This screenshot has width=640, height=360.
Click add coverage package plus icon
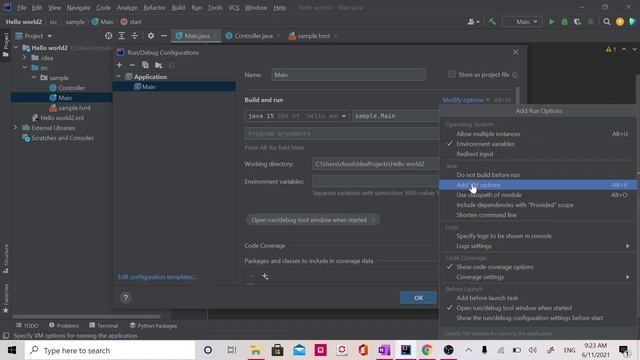coord(265,276)
